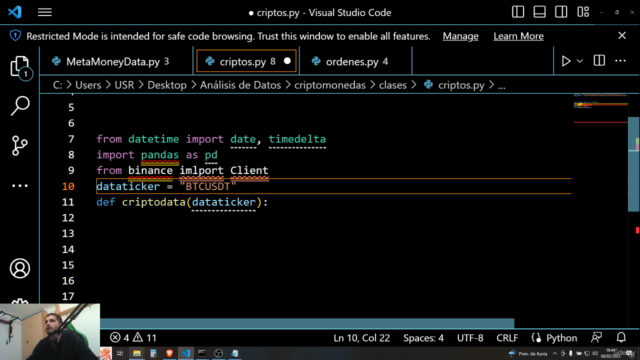Image resolution: width=640 pixels, height=360 pixels.
Task: Select clases breadcrumb
Action: (x=393, y=85)
